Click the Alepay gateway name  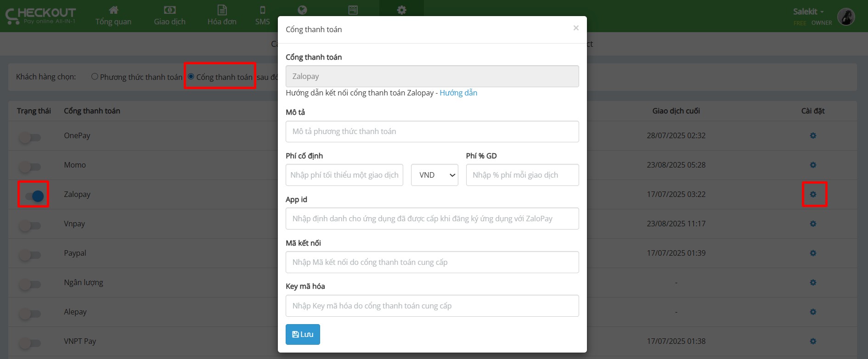point(75,312)
